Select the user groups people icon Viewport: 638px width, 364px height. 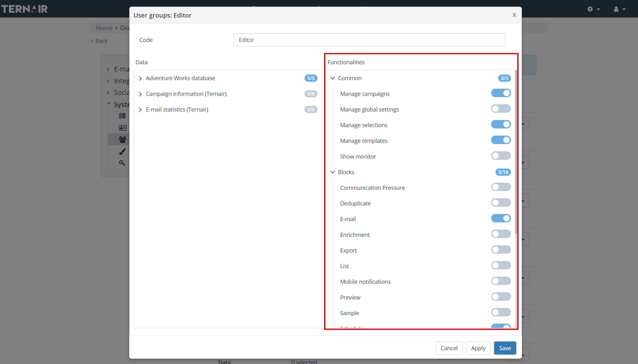pyautogui.click(x=122, y=139)
